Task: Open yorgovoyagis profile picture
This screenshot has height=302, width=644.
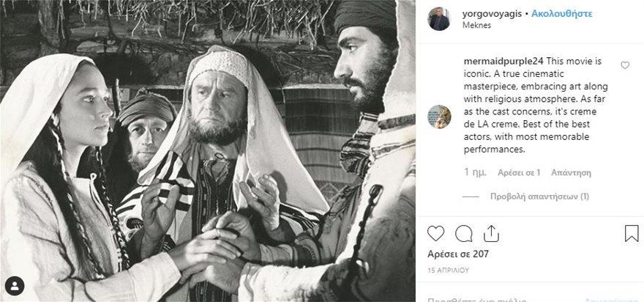Action: tap(440, 19)
